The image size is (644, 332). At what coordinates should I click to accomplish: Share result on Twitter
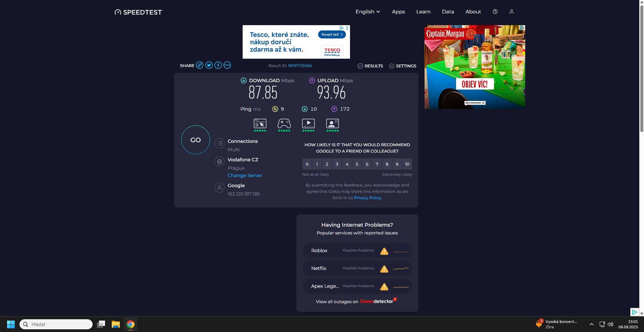(209, 65)
